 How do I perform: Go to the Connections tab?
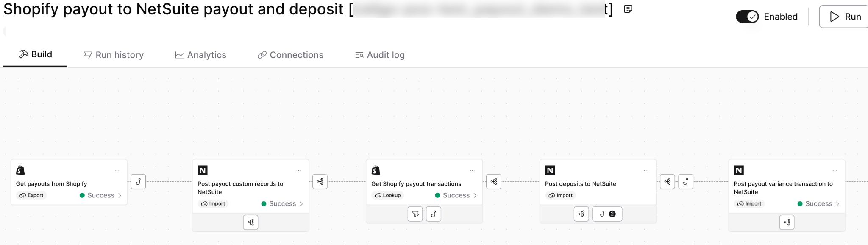(x=290, y=55)
